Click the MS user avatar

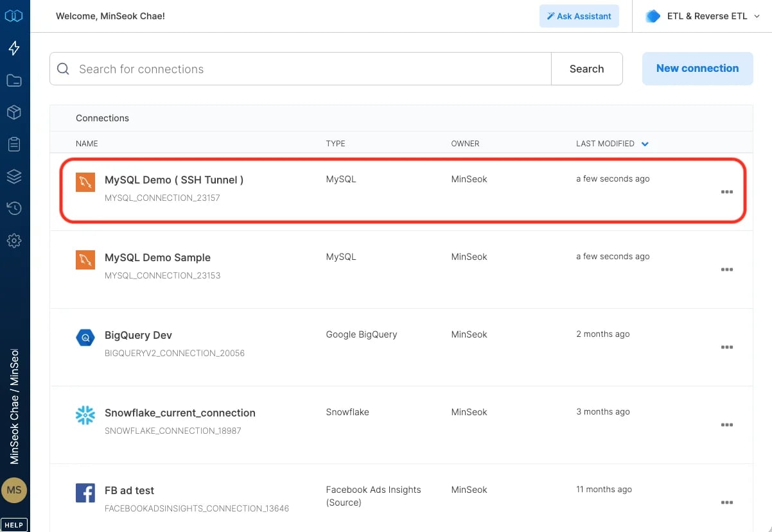[14, 490]
